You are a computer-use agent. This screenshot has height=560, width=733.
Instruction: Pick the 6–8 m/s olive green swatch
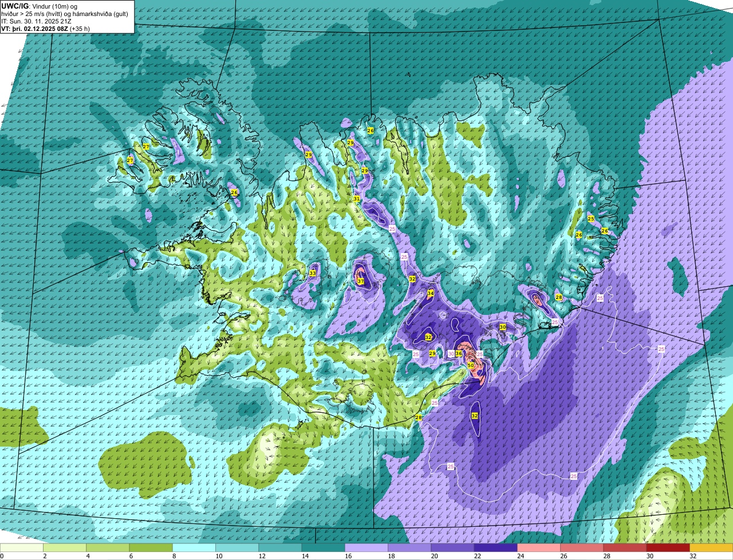[151, 547]
